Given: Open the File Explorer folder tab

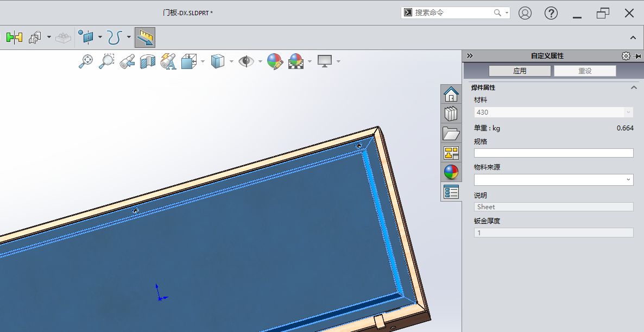Looking at the screenshot, I should pyautogui.click(x=451, y=134).
